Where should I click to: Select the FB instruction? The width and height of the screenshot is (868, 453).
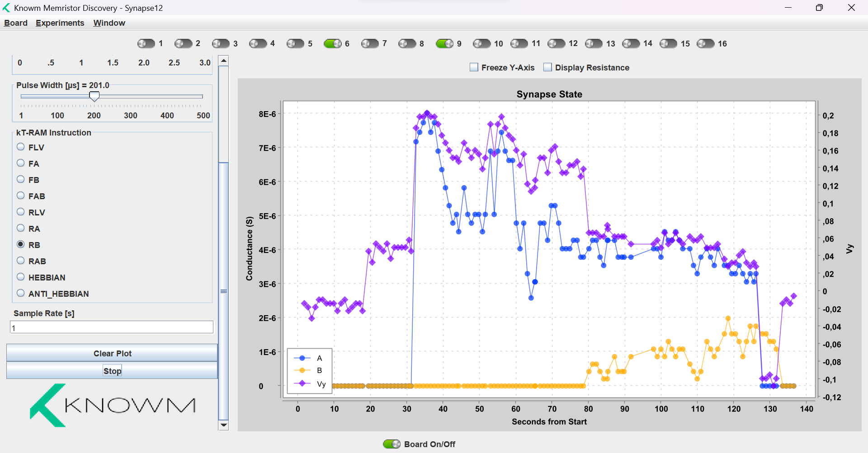(x=20, y=179)
